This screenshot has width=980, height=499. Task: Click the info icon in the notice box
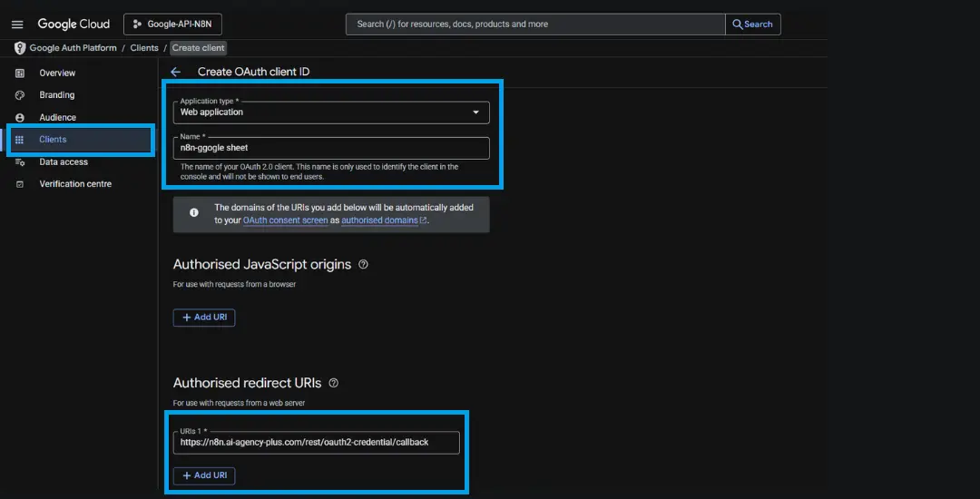(x=194, y=212)
